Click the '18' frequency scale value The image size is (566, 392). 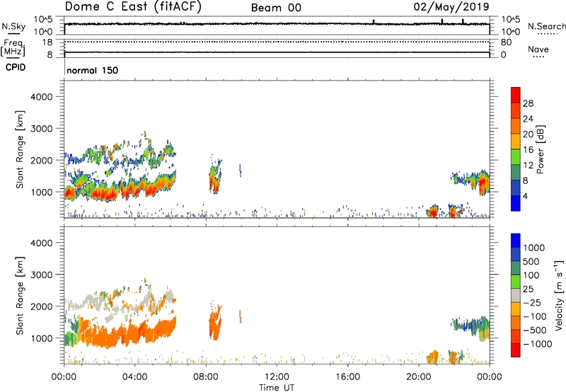(47, 42)
